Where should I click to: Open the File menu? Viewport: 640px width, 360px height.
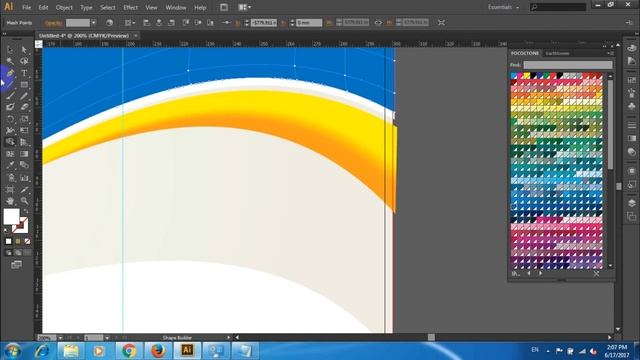(x=27, y=7)
